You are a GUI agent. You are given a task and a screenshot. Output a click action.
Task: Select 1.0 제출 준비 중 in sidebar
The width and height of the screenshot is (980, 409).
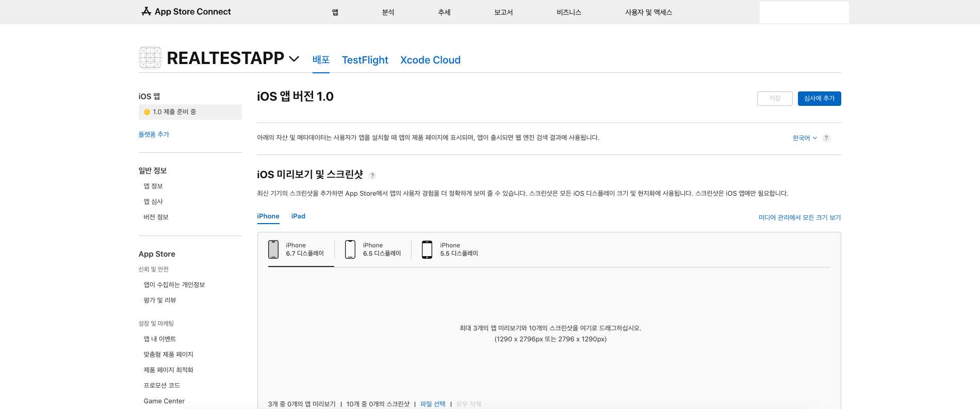190,112
